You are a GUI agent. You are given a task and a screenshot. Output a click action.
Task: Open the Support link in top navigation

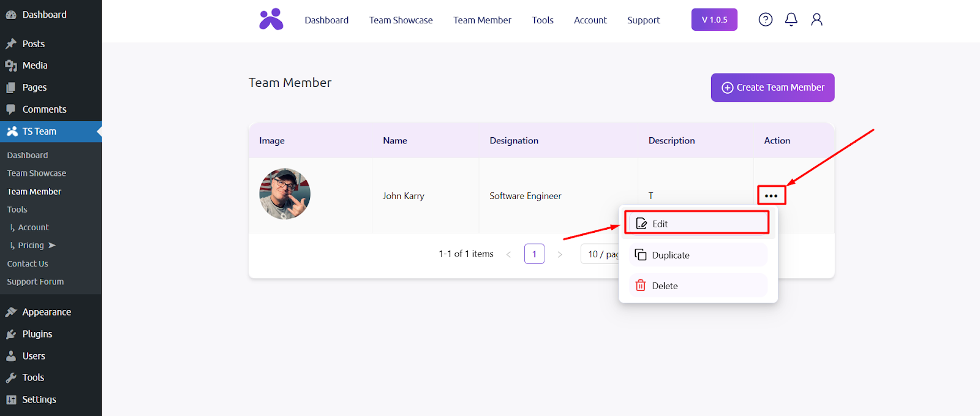(643, 20)
